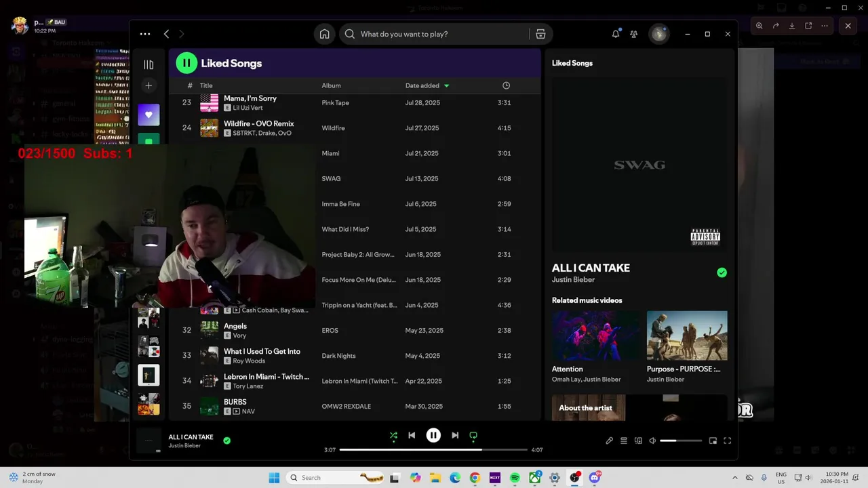
Task: Open the OMW2 REXDALE album link
Action: [x=346, y=407]
